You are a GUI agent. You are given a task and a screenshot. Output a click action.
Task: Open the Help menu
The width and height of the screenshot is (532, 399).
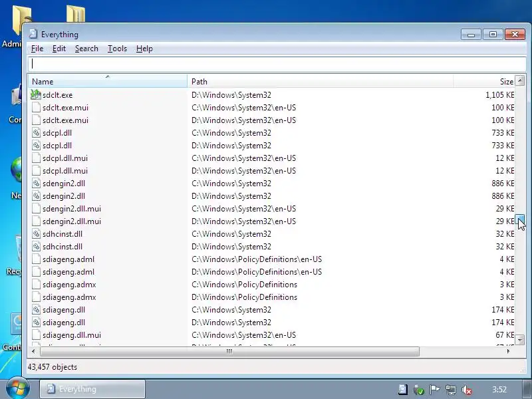click(x=144, y=49)
